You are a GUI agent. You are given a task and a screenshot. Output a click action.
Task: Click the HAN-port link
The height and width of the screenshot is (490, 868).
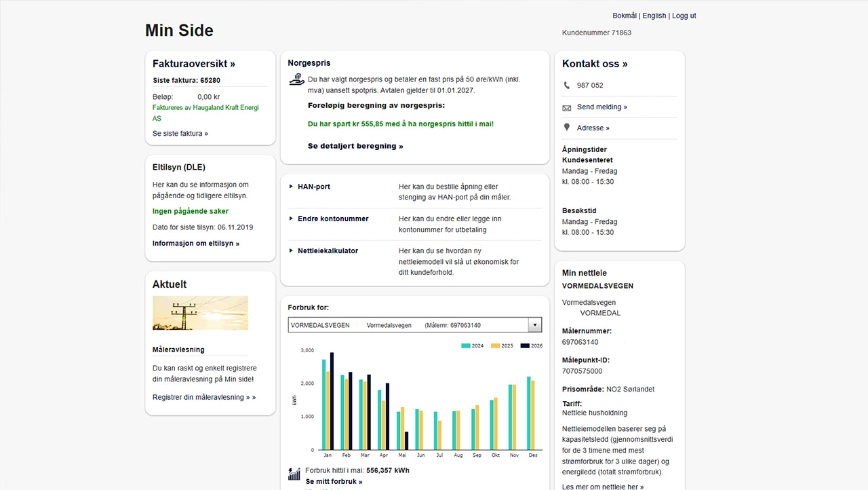click(314, 187)
